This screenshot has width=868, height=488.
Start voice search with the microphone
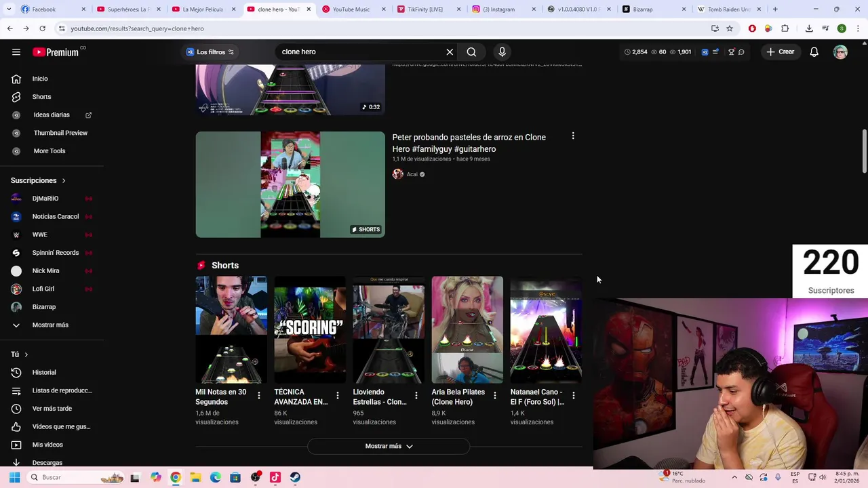[x=502, y=52]
